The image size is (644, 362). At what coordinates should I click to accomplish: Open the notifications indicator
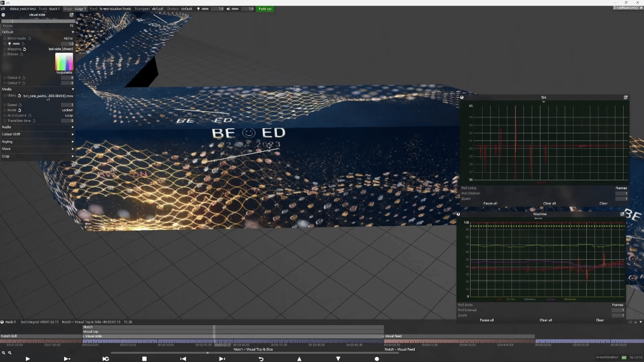point(627,8)
